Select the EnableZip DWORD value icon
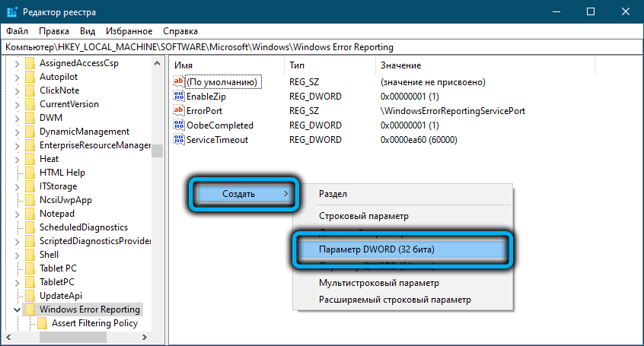This screenshot has height=346, width=644. coord(180,97)
